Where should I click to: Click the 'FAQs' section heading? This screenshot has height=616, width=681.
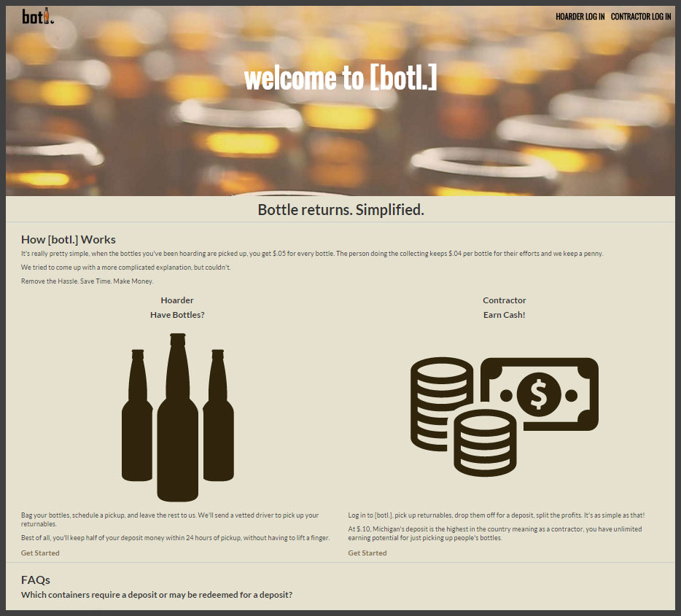click(x=36, y=580)
